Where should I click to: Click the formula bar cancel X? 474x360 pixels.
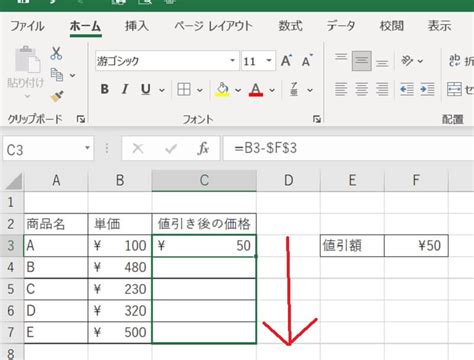(x=138, y=148)
